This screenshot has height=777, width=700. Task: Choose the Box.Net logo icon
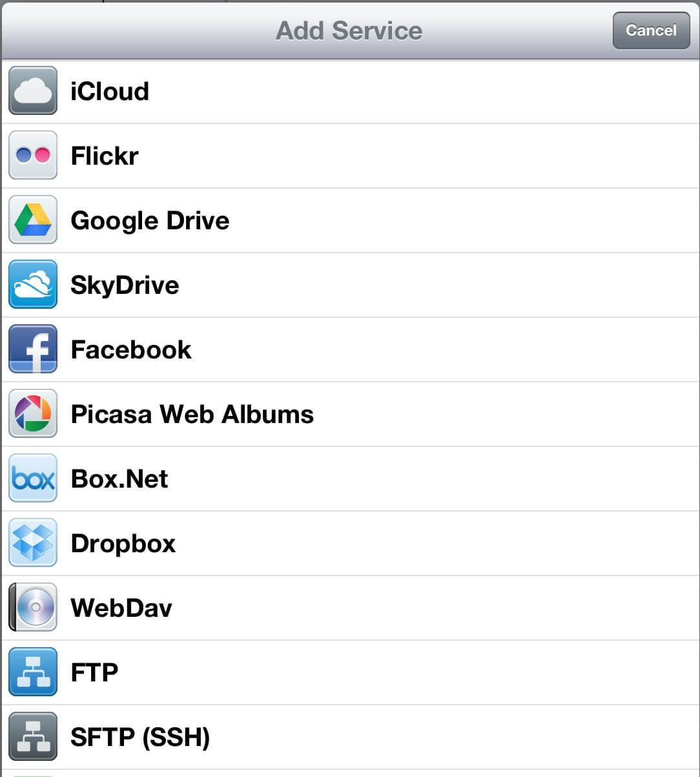tap(33, 478)
